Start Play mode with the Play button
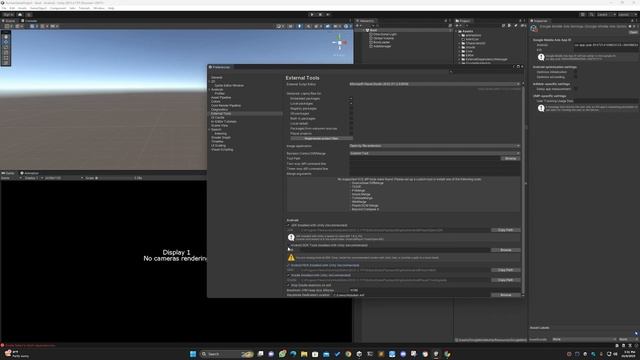The width and height of the screenshot is (640, 360). (x=312, y=14)
